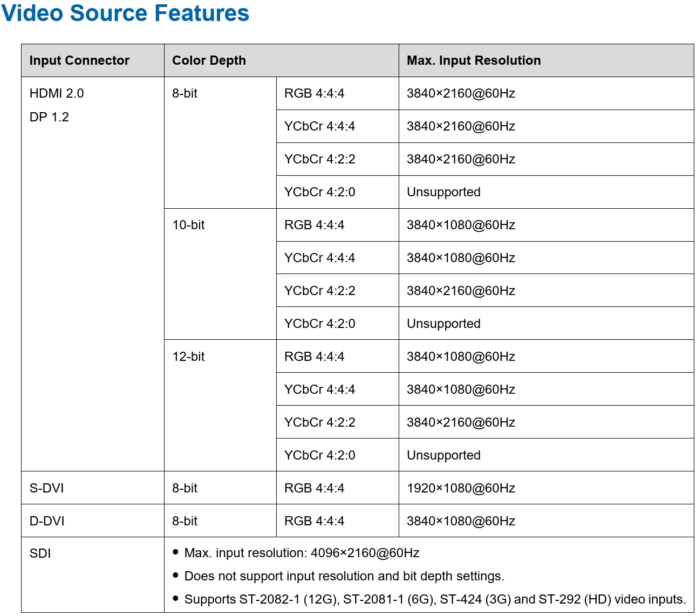The image size is (697, 616).
Task: Click the "10-bit" color depth cell
Action: (x=188, y=225)
